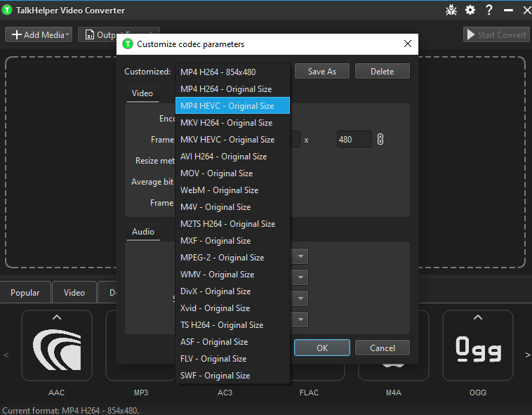Select the OGG format icon
Image resolution: width=532 pixels, height=415 pixels.
pyautogui.click(x=478, y=345)
